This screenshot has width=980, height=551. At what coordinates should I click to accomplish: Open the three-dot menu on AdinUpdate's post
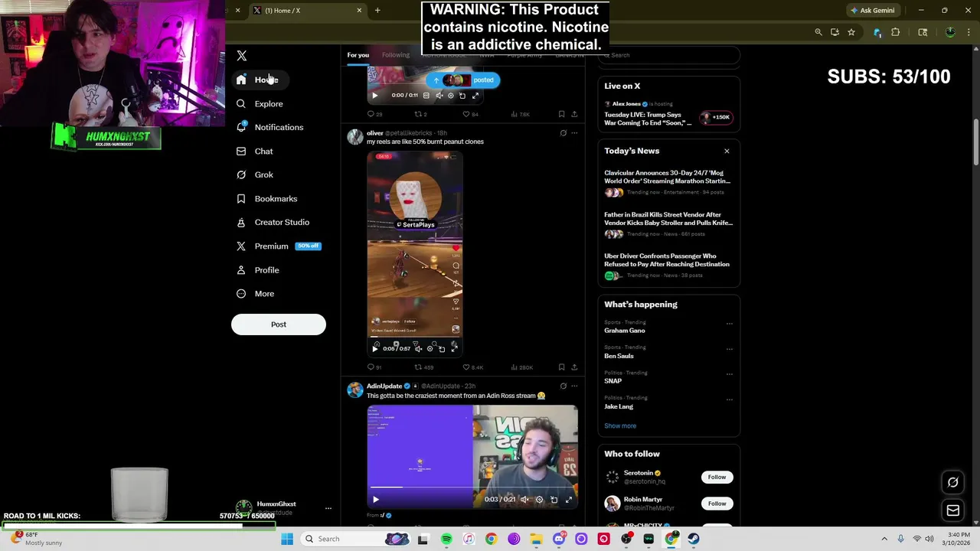coord(574,386)
